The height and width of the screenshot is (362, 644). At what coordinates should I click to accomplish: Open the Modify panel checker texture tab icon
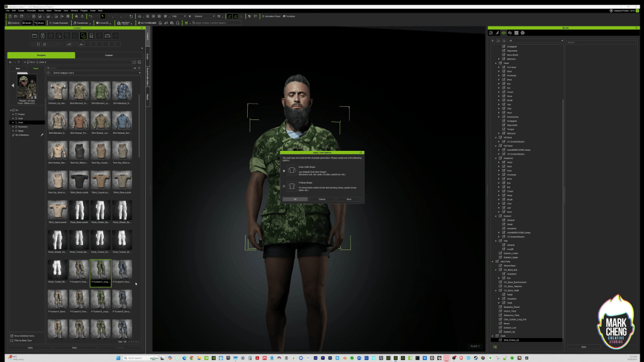pos(516,33)
